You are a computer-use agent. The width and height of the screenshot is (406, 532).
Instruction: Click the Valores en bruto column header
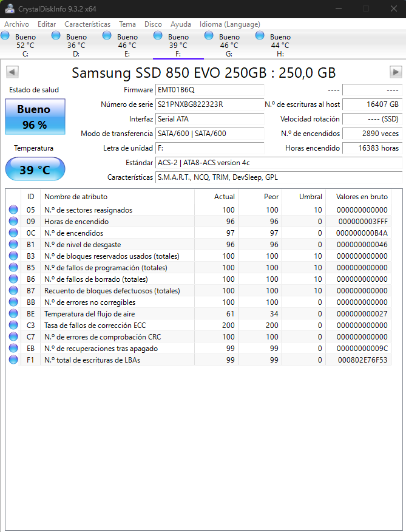358,197
